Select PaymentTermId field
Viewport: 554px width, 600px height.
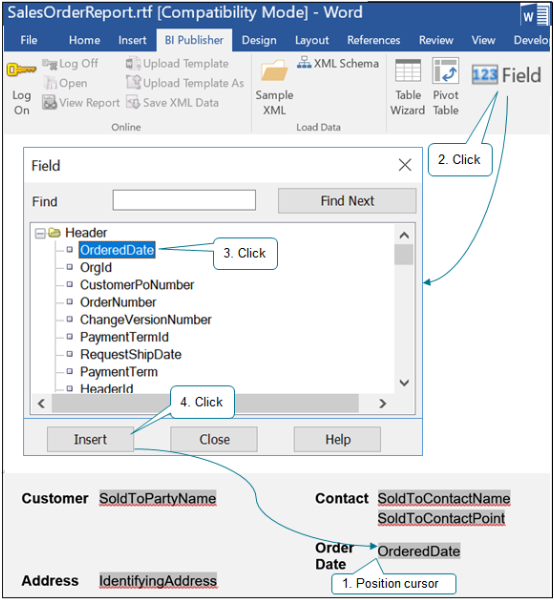click(x=124, y=337)
